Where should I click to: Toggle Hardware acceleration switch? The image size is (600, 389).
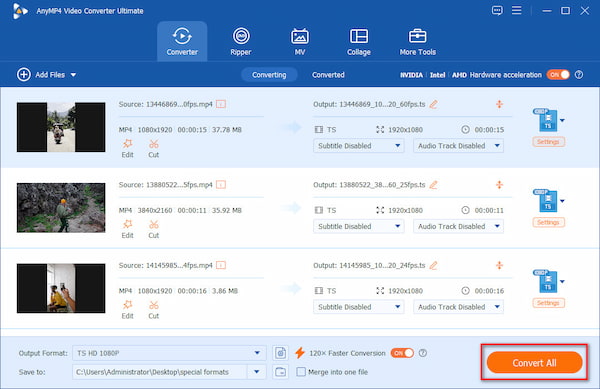click(x=558, y=75)
